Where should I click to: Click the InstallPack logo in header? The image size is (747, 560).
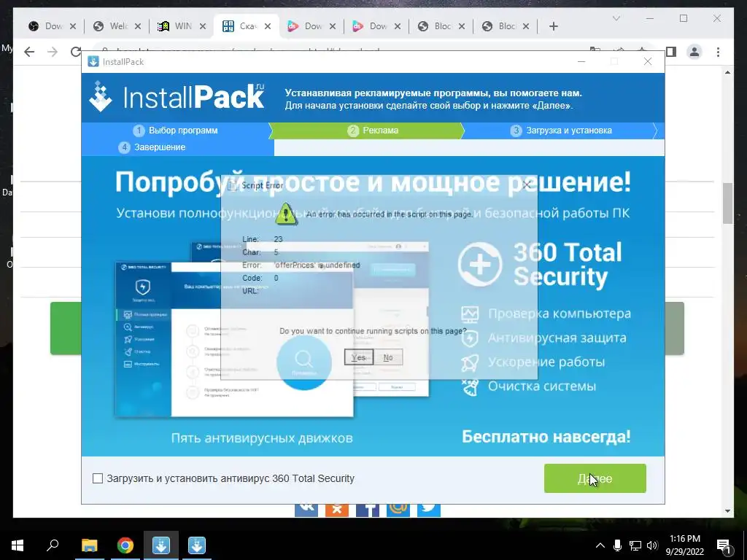click(177, 97)
